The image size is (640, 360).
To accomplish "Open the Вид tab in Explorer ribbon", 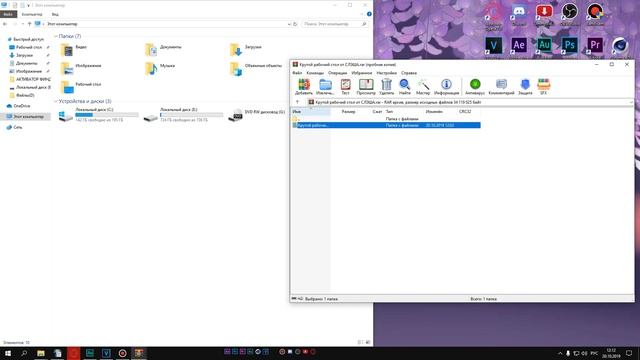I will click(55, 14).
